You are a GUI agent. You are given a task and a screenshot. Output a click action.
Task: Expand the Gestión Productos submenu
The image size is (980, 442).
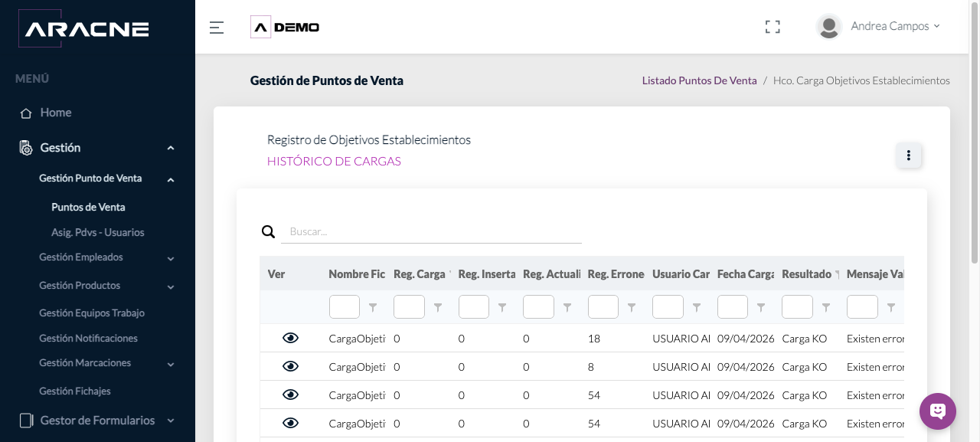(171, 286)
